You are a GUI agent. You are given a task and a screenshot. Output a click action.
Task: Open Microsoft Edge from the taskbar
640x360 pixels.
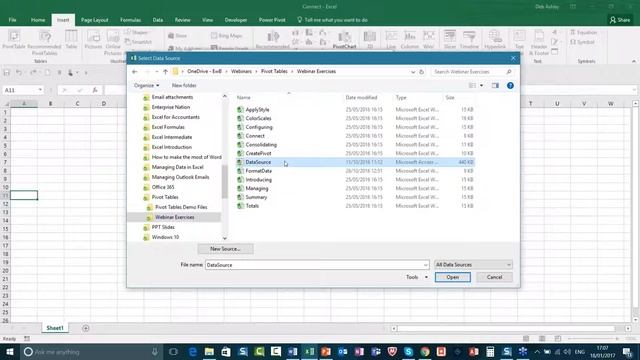(192, 351)
